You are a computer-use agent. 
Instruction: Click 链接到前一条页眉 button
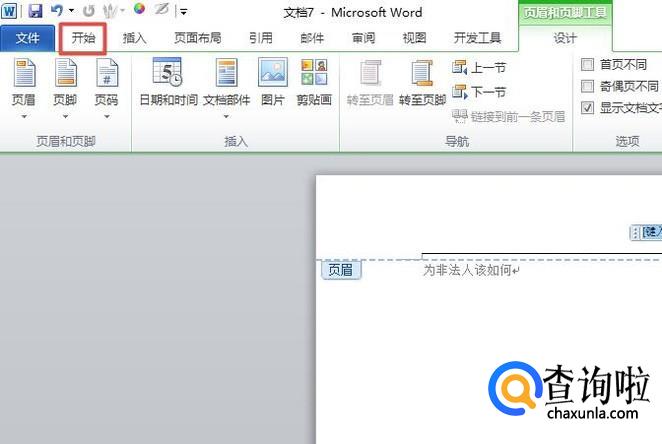click(x=508, y=116)
